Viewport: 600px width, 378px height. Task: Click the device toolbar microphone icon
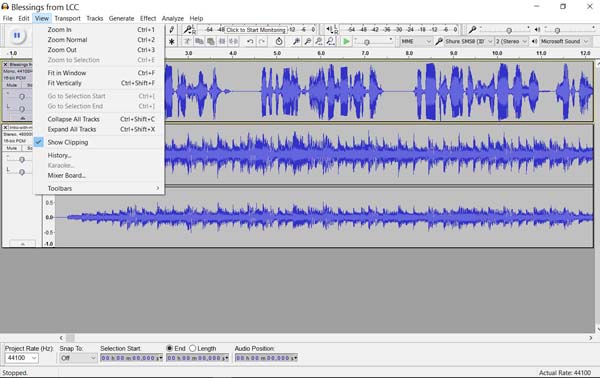pos(439,41)
